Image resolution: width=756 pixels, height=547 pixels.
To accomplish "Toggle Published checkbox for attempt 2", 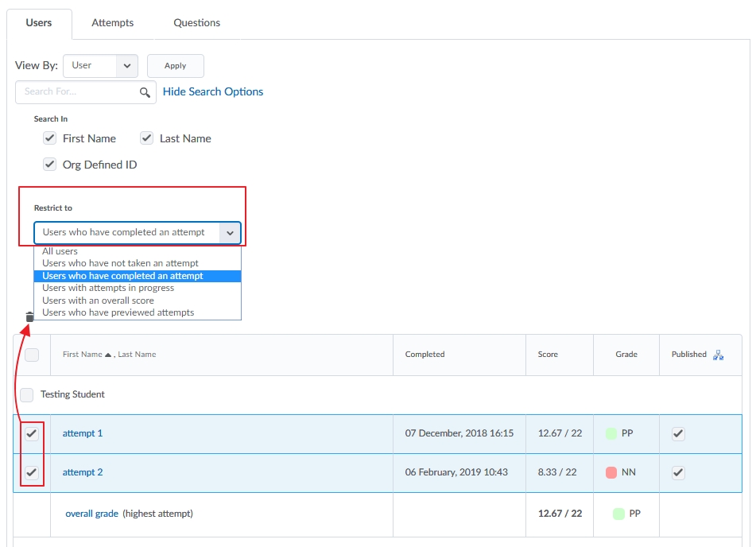I will coord(678,473).
